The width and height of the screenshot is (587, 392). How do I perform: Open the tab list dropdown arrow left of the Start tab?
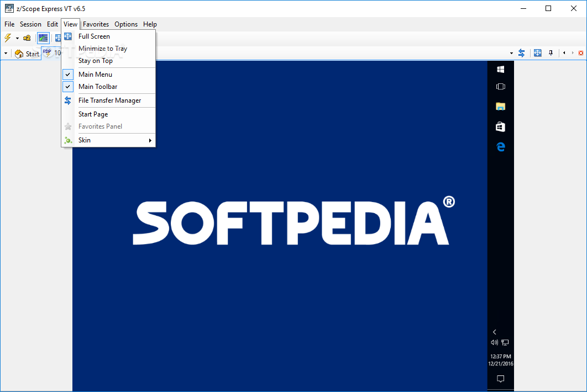click(x=6, y=54)
